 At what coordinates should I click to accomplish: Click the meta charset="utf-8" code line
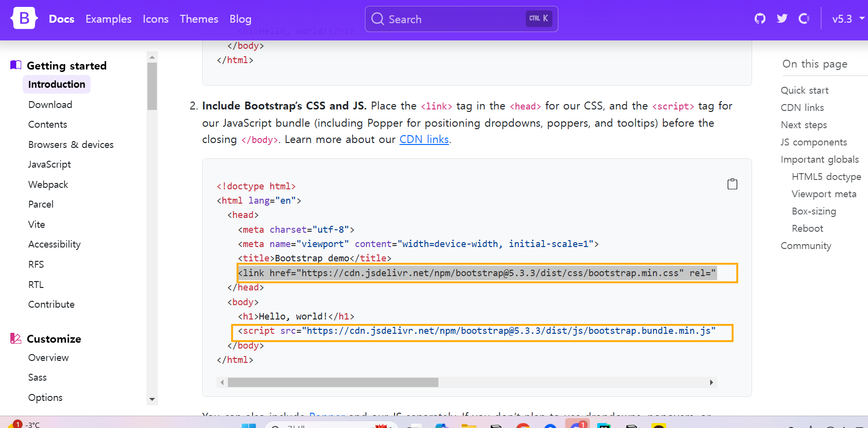296,229
